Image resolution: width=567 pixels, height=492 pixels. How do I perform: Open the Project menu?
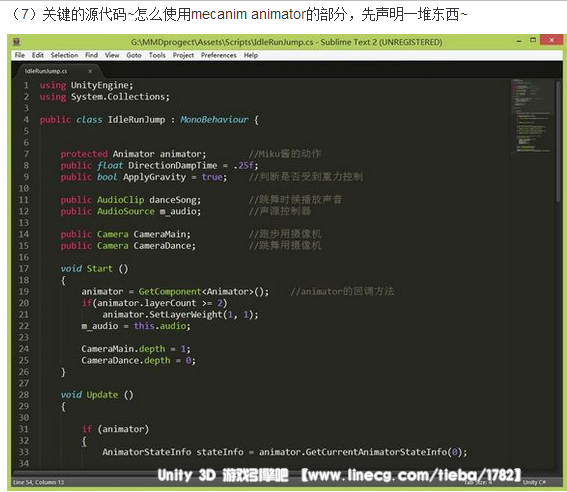click(183, 55)
